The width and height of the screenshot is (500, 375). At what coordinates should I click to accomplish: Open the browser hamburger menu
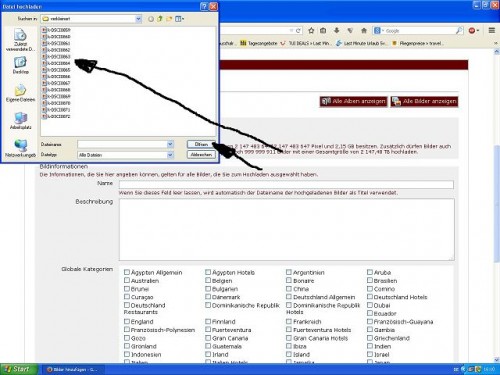point(492,31)
